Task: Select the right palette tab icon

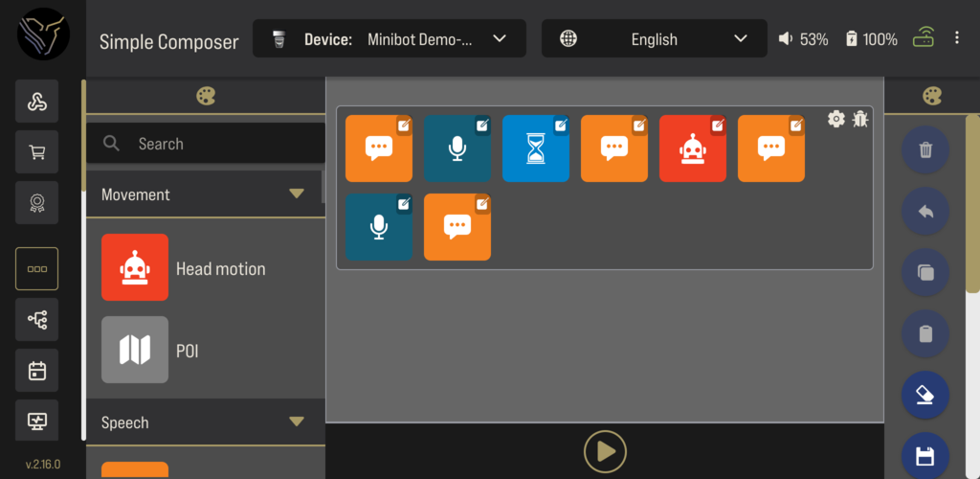Action: tap(932, 97)
